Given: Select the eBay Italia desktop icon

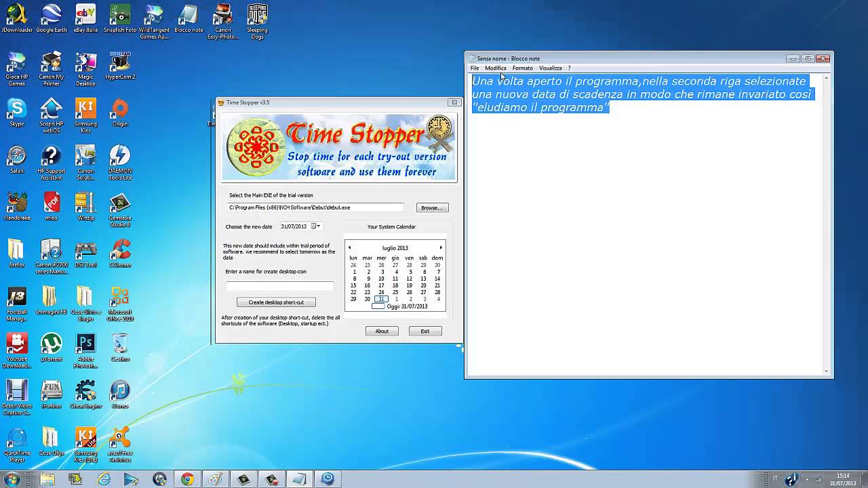Looking at the screenshot, I should [85, 19].
